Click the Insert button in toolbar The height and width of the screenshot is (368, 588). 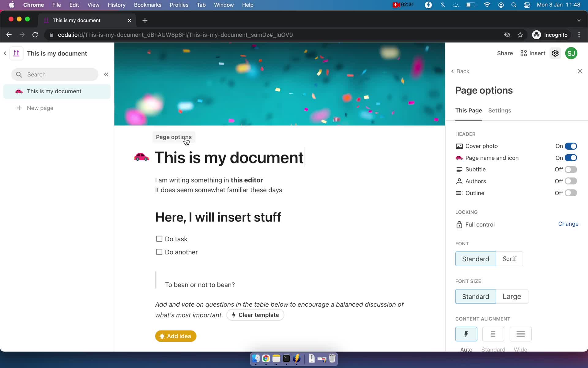(x=533, y=53)
